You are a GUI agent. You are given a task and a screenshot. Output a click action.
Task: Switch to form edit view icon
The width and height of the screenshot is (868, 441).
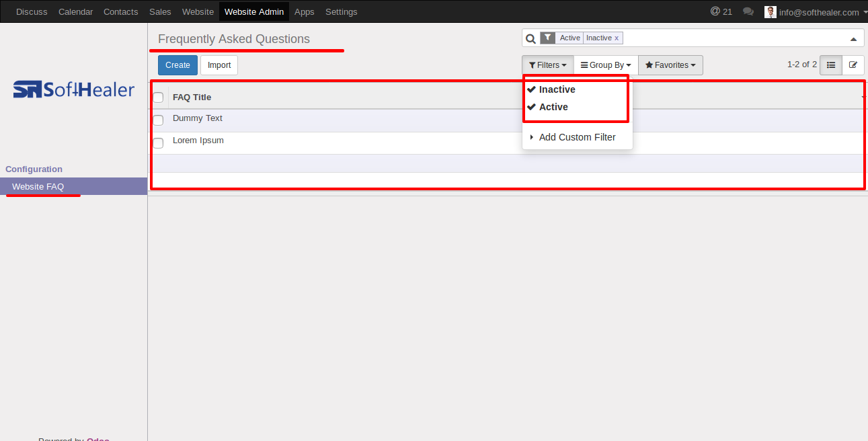853,65
